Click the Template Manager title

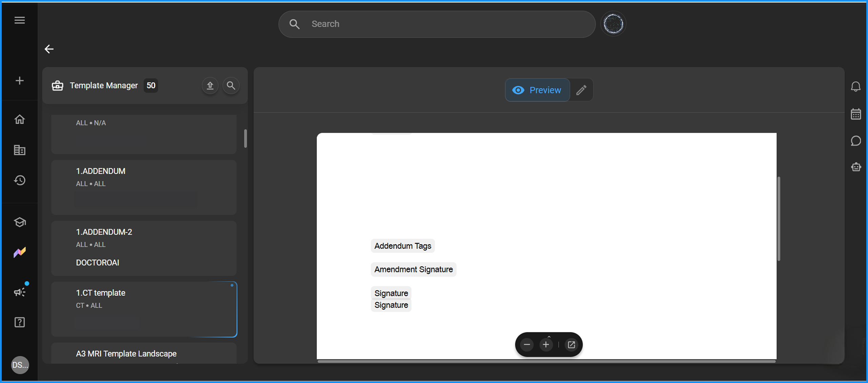[104, 86]
